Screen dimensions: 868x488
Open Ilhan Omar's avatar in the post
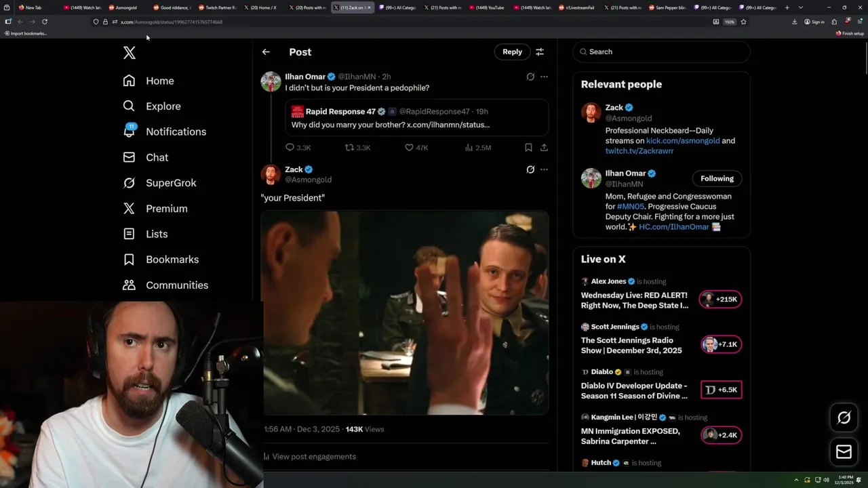[271, 81]
